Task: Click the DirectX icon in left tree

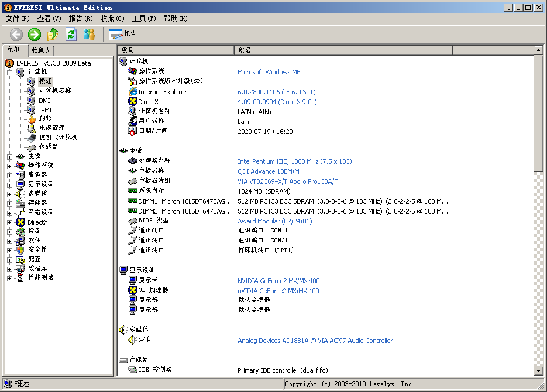Action: click(20, 222)
